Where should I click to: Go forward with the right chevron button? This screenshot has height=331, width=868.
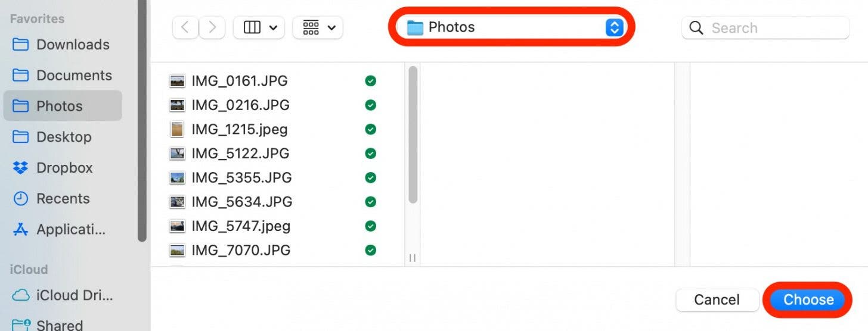point(212,27)
